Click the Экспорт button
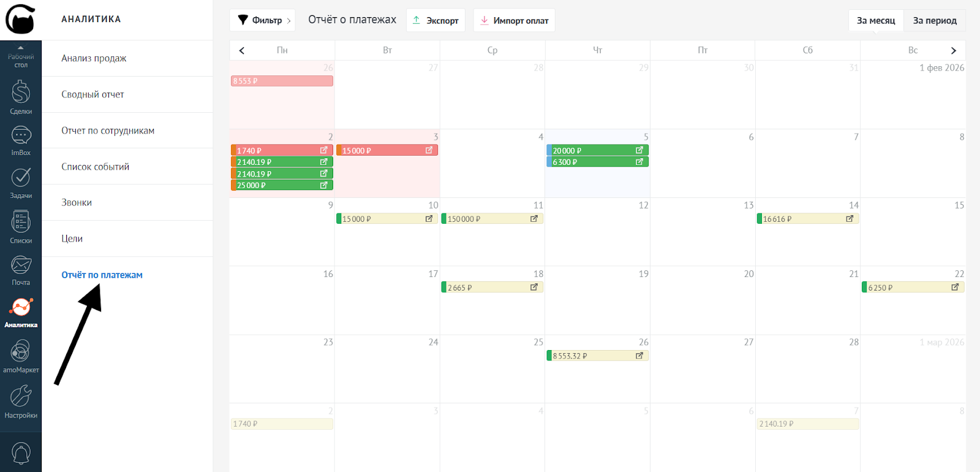Viewport: 980px width, 472px height. (435, 20)
